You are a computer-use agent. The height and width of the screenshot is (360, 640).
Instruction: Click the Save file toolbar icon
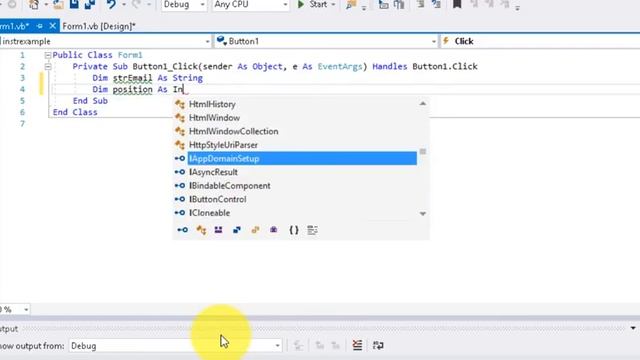74,4
